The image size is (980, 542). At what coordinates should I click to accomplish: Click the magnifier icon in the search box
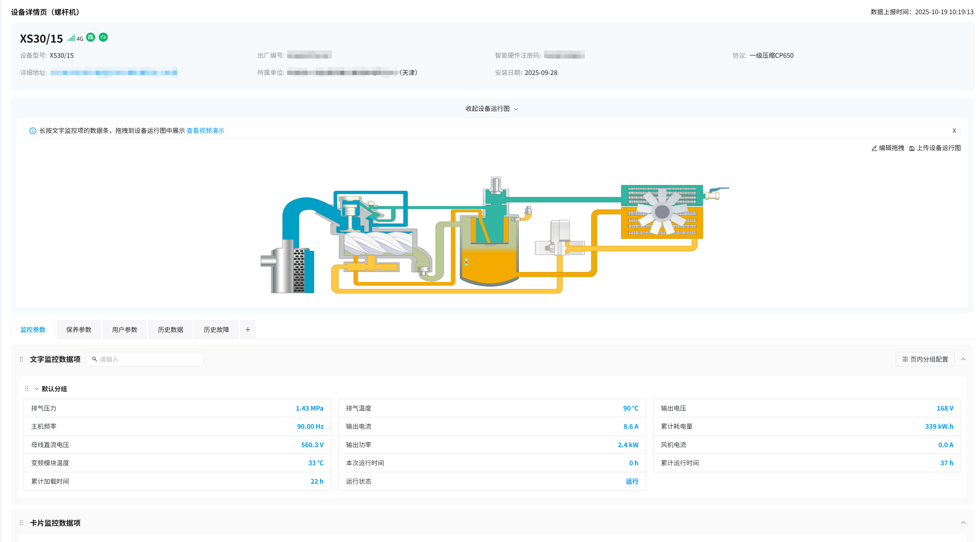[94, 359]
